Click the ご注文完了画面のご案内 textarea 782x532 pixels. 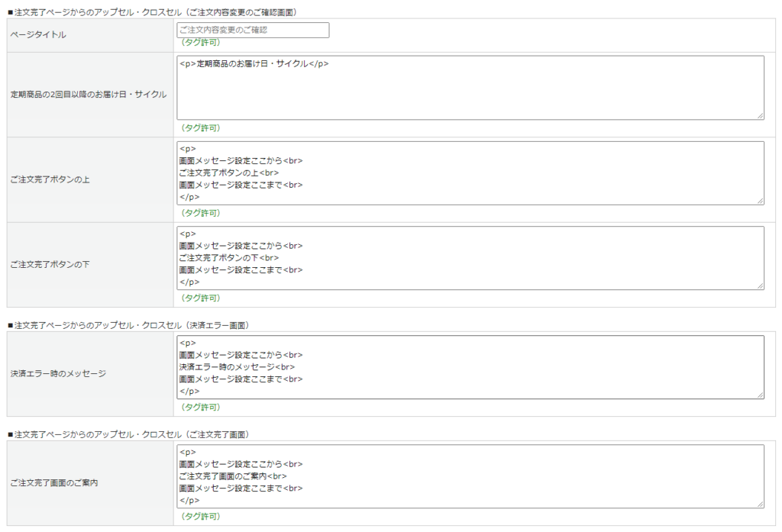[x=470, y=476]
